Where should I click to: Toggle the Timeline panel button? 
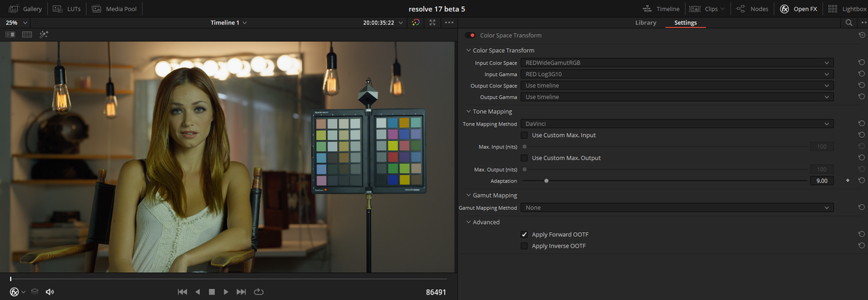(x=662, y=9)
